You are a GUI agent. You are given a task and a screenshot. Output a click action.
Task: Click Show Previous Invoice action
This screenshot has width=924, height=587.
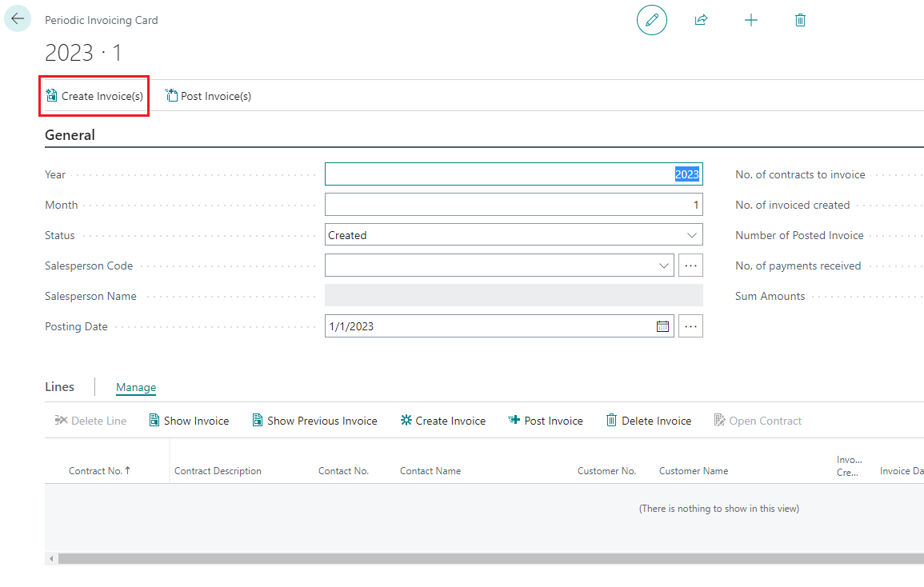(314, 421)
